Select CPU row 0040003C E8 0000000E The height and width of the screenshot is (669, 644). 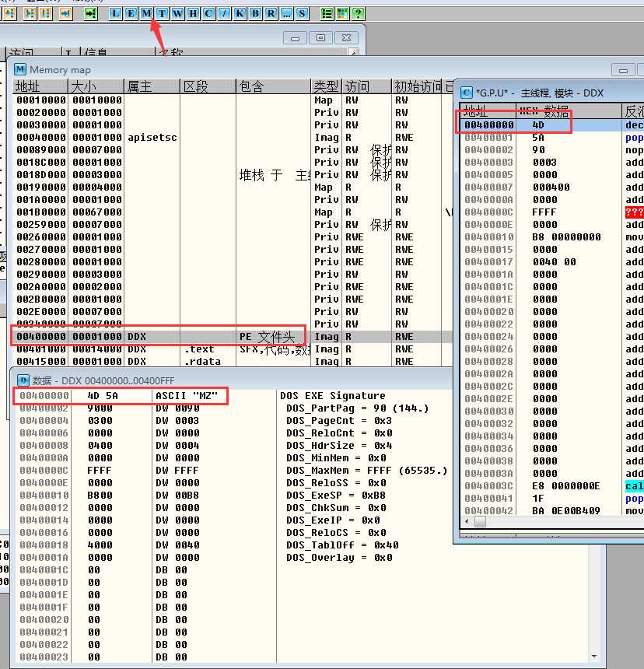(x=552, y=486)
